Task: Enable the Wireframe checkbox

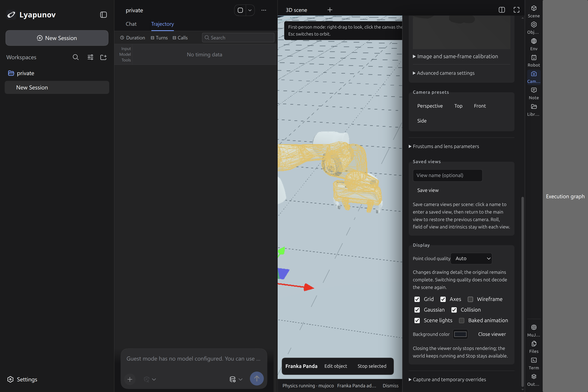Action: click(x=470, y=299)
